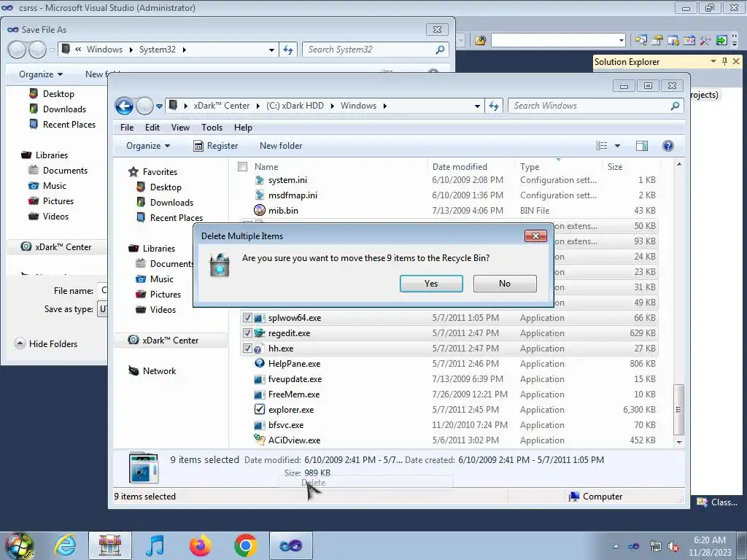Click scroll down arrow in file list
The image size is (747, 560).
(x=679, y=442)
